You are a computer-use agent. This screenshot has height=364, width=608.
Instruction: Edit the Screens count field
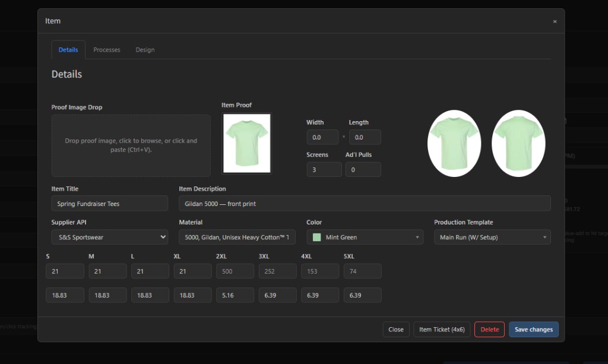(x=324, y=169)
